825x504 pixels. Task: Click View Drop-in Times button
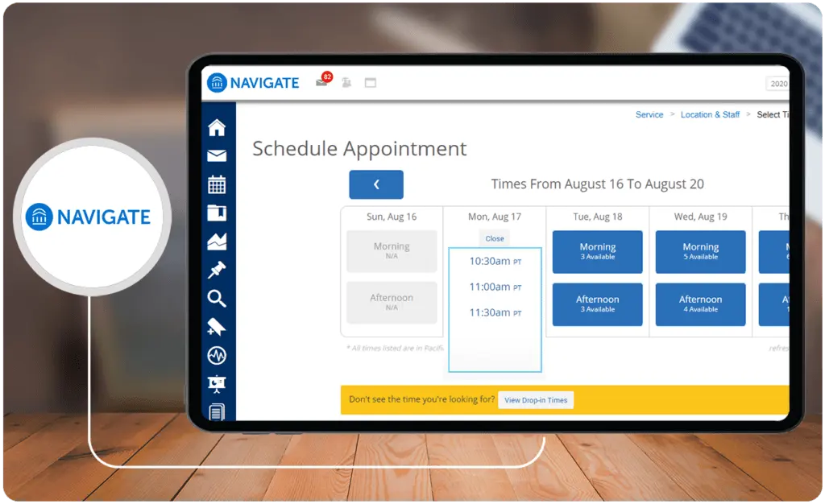pyautogui.click(x=536, y=400)
